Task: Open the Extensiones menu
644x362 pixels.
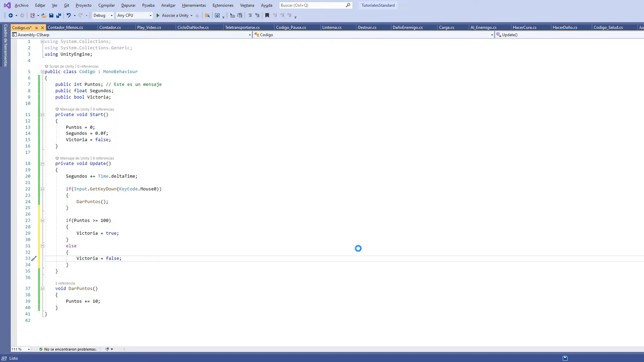Action: [223, 5]
